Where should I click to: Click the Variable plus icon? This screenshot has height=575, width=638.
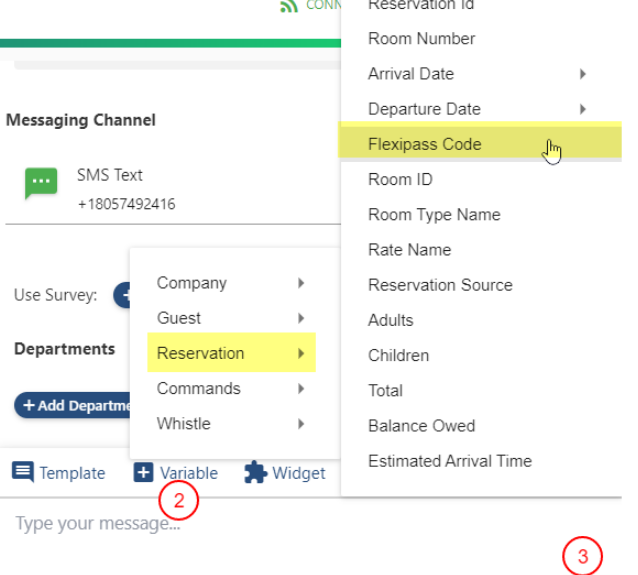pyautogui.click(x=143, y=473)
